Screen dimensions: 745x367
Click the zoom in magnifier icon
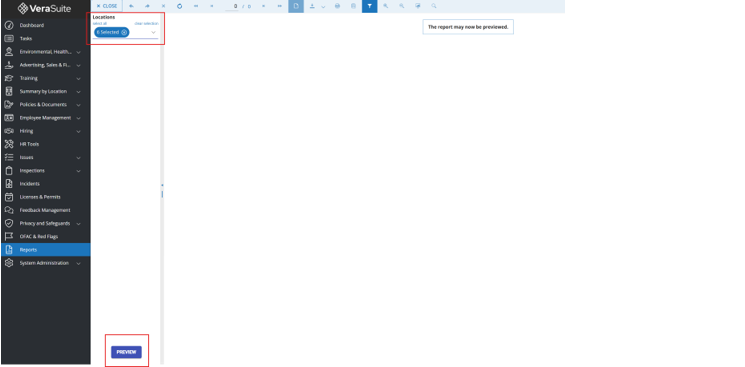[x=386, y=6]
